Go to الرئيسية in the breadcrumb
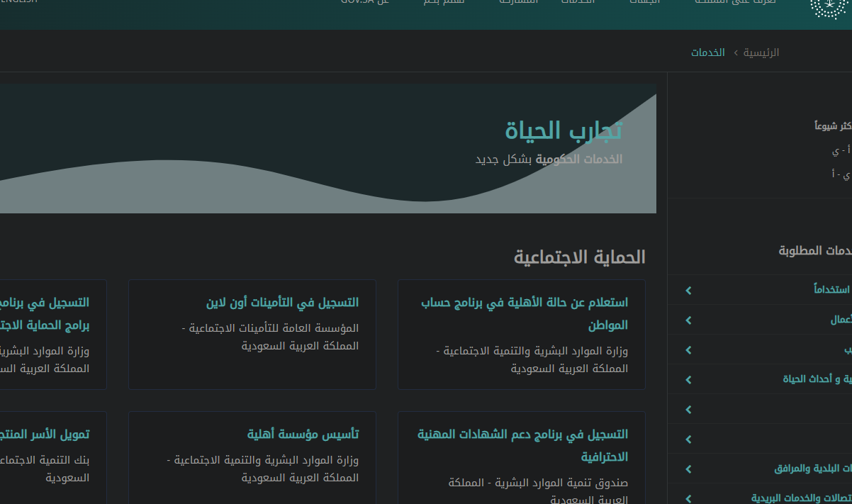Viewport: 852px width, 504px height. pyautogui.click(x=761, y=52)
